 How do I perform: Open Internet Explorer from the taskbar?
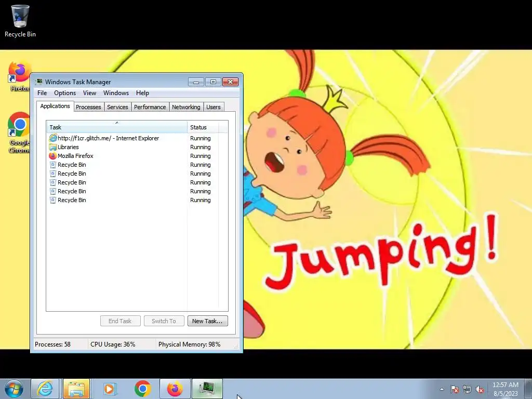tap(45, 389)
